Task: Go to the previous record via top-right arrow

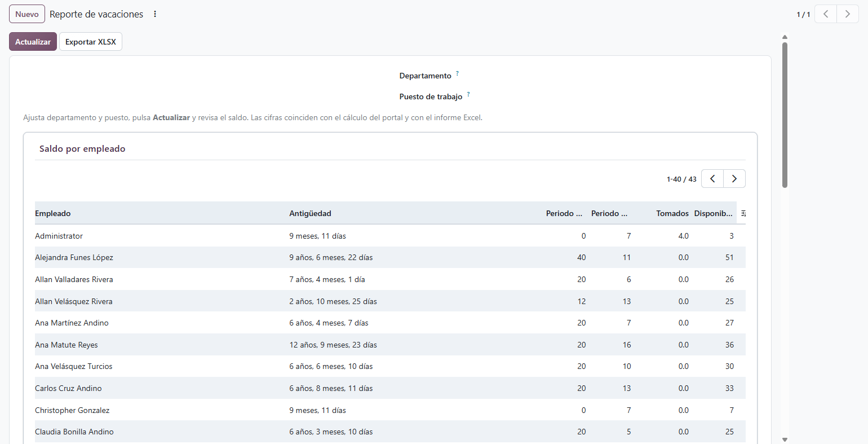Action: click(x=826, y=14)
